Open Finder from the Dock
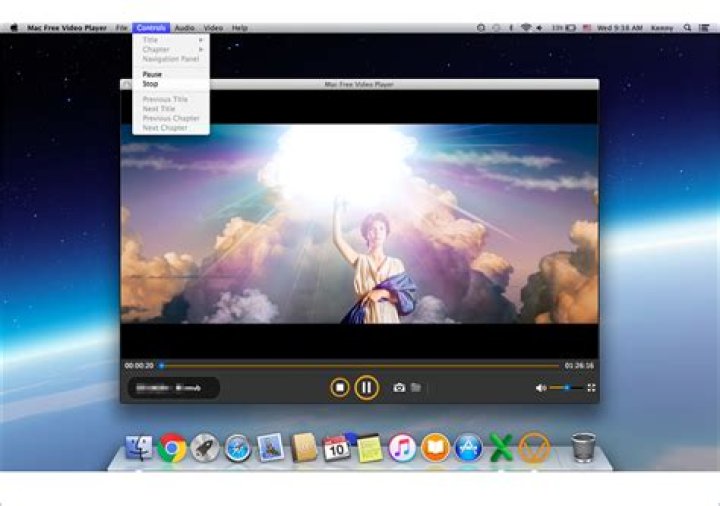The width and height of the screenshot is (720, 506). point(139,447)
